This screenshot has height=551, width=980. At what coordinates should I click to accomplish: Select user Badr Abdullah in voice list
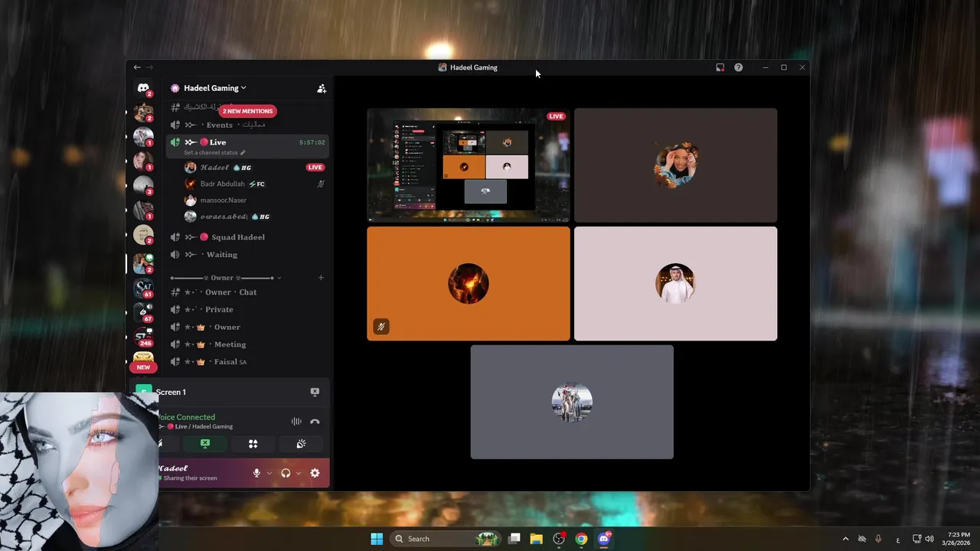tap(253, 184)
